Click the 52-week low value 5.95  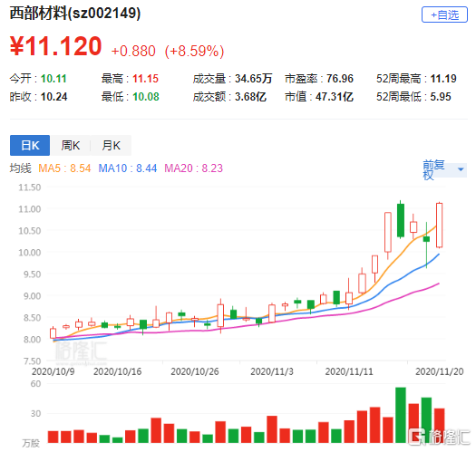pyautogui.click(x=441, y=97)
